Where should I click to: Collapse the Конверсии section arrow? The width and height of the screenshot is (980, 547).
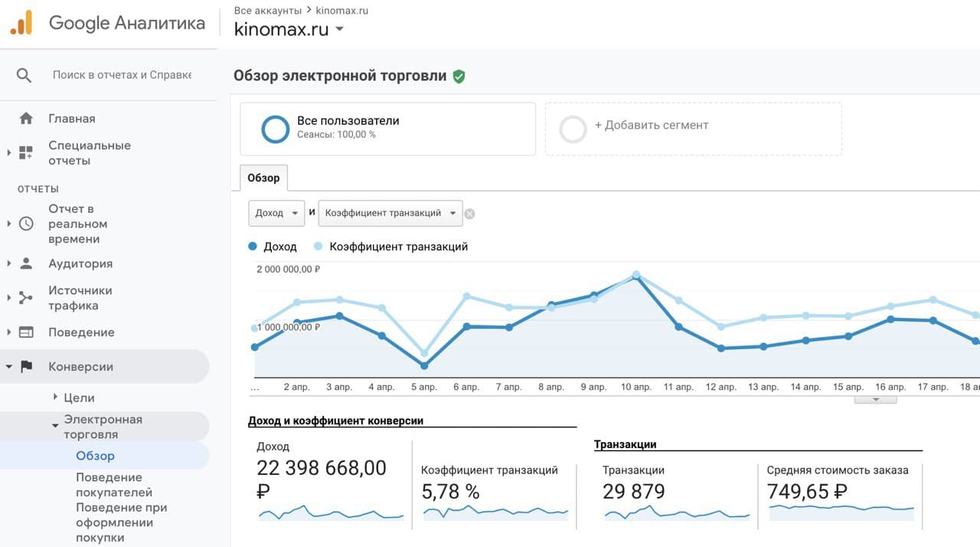[x=9, y=367]
